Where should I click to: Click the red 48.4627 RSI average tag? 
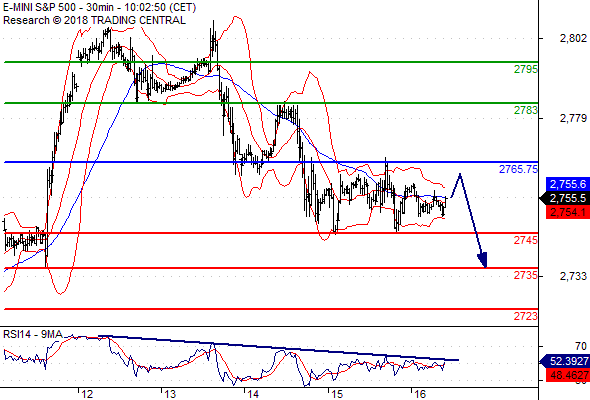click(568, 375)
